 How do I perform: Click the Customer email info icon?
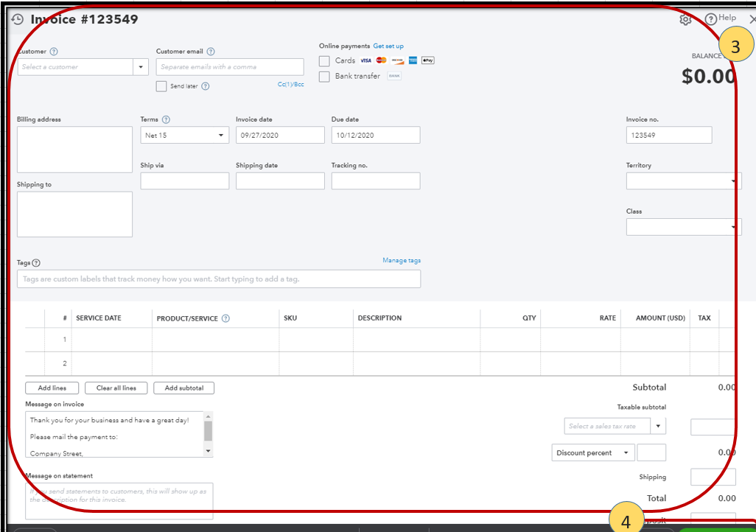point(211,52)
